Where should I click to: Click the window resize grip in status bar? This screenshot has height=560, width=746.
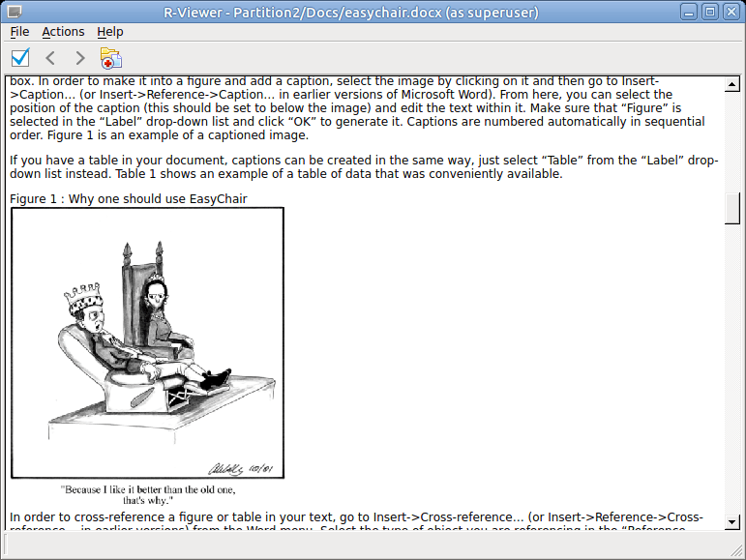tap(736, 550)
